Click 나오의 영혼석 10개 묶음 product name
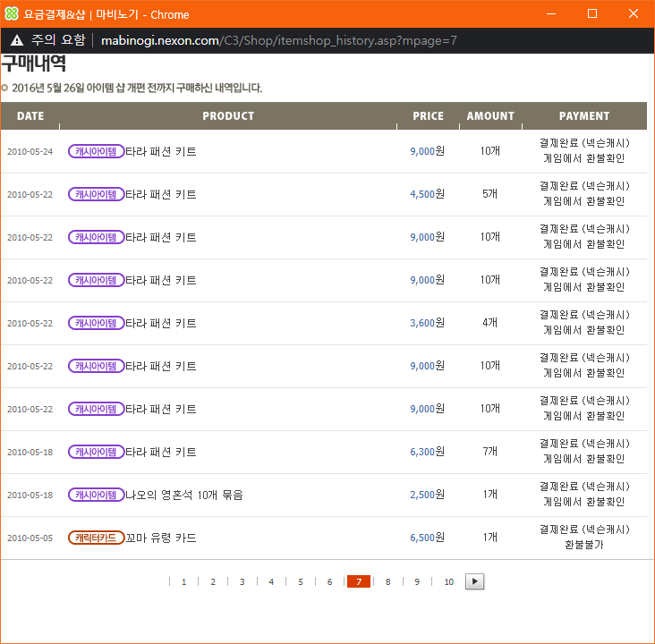 point(184,495)
